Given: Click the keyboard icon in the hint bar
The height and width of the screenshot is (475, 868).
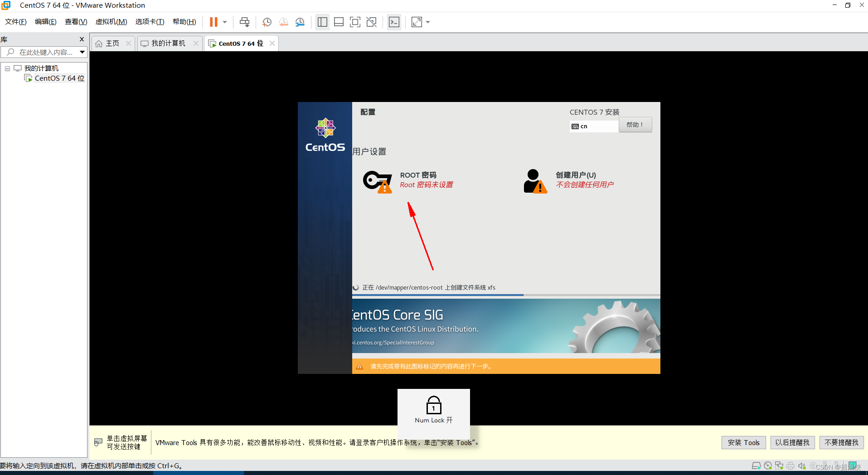Looking at the screenshot, I should pyautogui.click(x=98, y=442).
